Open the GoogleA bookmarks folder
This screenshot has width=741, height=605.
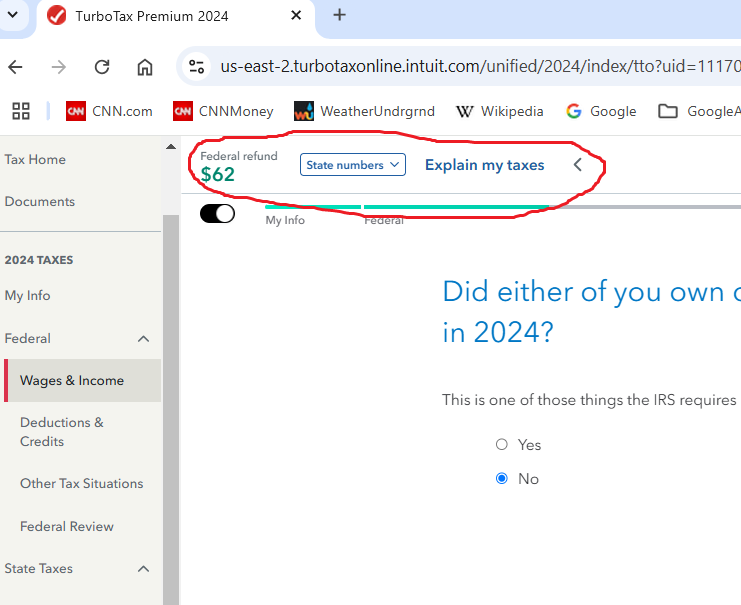tap(699, 111)
